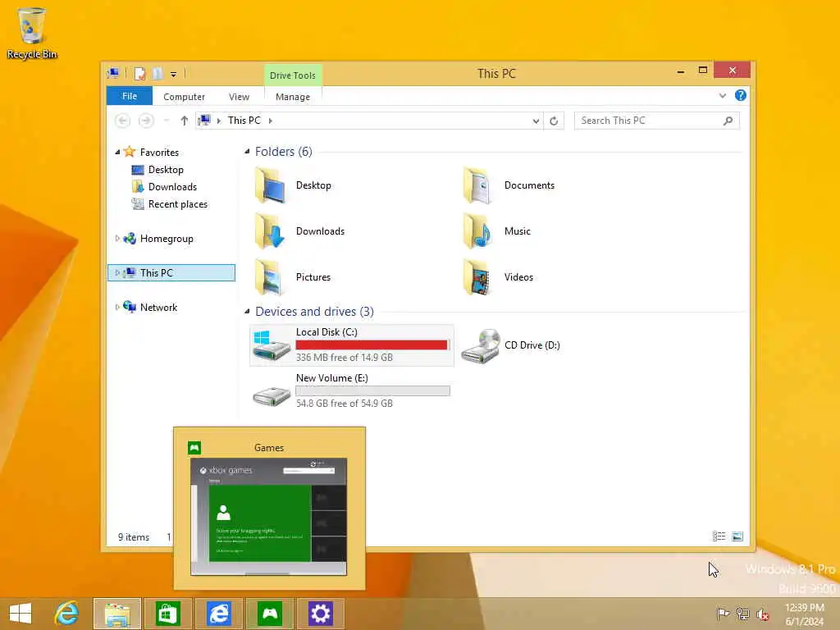Click the capacity bar of New Volume (E:)
Viewport: 840px width, 630px height.
(x=372, y=391)
